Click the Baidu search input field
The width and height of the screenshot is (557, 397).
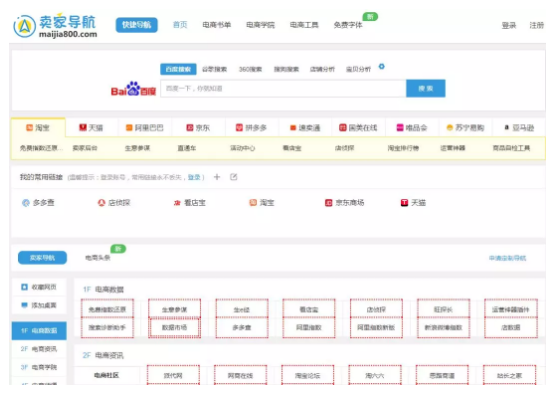coord(283,88)
